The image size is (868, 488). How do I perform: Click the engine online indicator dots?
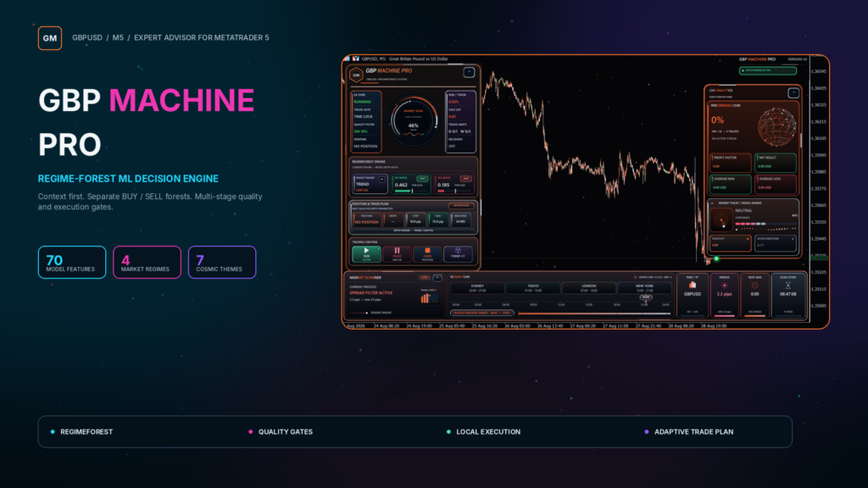pos(359,313)
